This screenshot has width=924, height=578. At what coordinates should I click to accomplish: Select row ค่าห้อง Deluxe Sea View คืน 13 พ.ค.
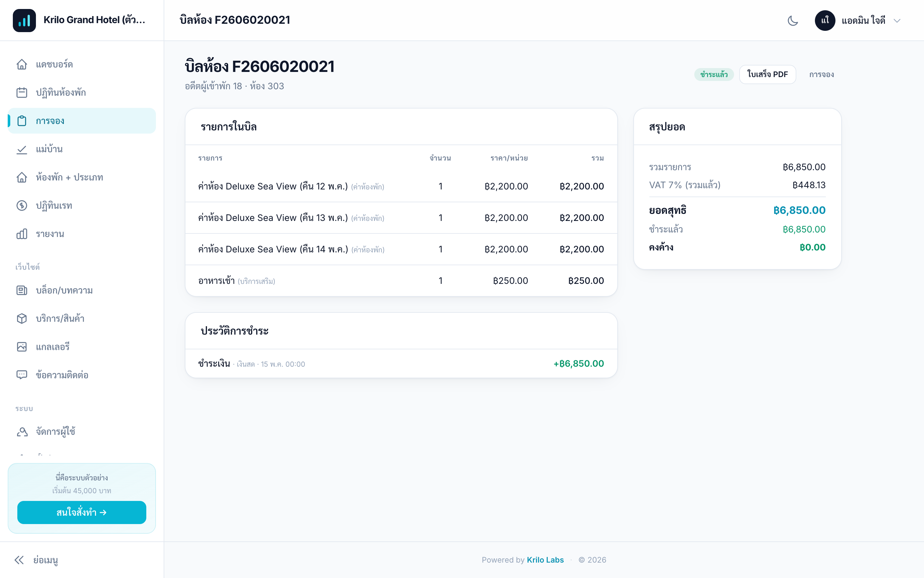pyautogui.click(x=401, y=218)
